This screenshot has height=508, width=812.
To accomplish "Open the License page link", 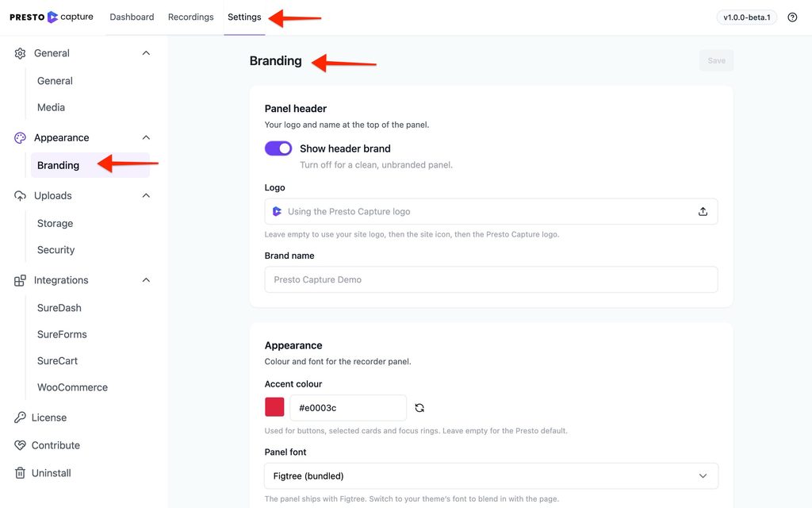I will point(48,418).
